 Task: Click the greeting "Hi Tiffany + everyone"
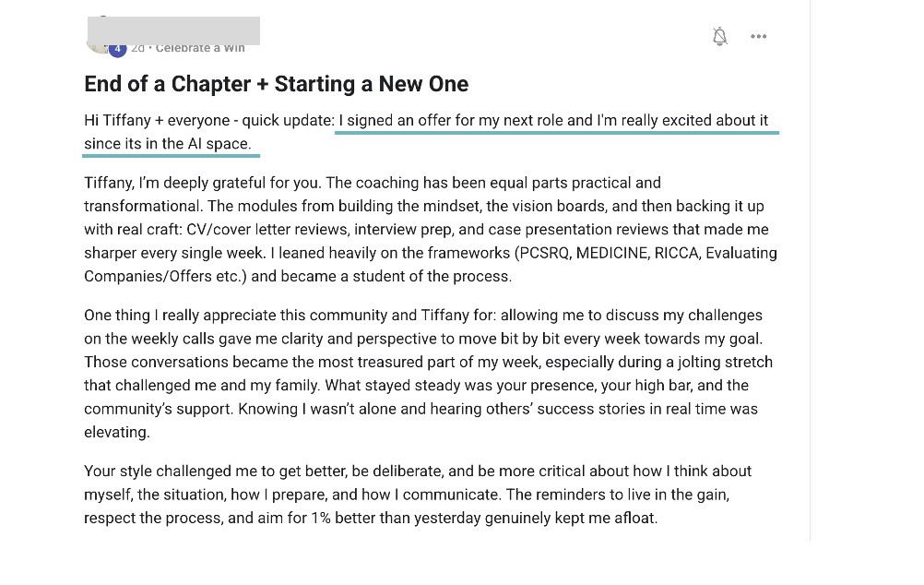pyautogui.click(x=158, y=121)
